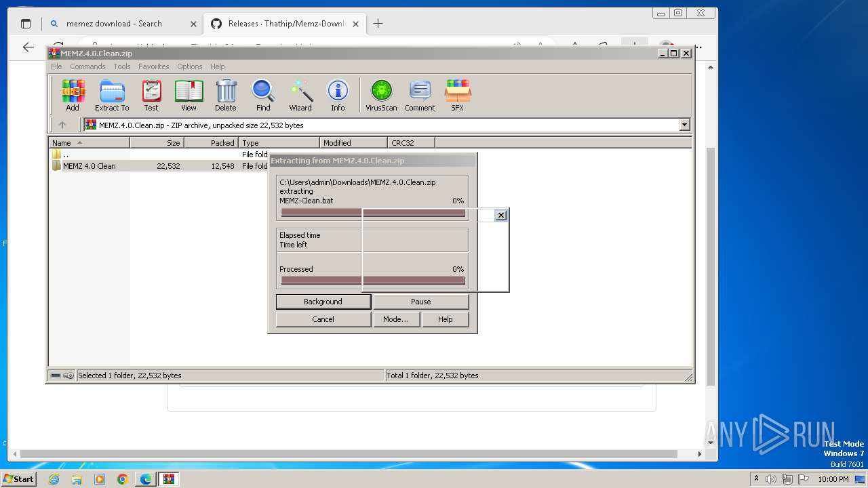Click the browser horizontal scrollbar
Screen dimensions: 868x488
(349, 454)
